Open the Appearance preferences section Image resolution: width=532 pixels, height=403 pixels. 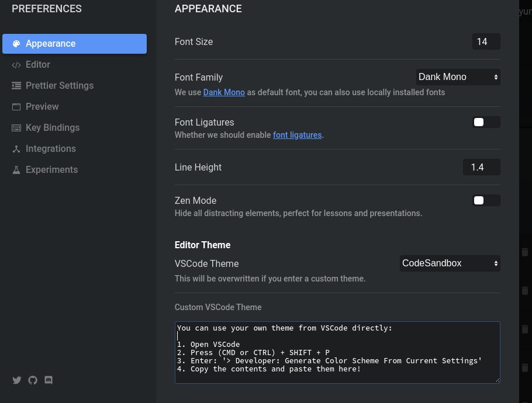click(74, 44)
